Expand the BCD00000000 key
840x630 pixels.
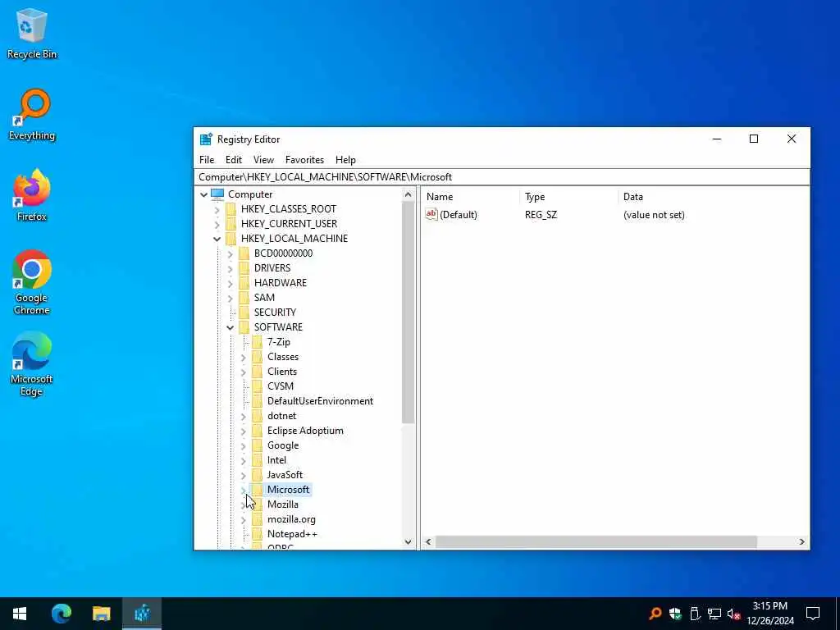pos(231,253)
